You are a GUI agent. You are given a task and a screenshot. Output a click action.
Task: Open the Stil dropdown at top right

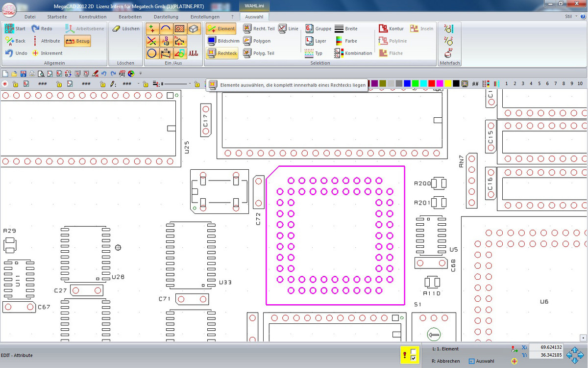point(570,16)
